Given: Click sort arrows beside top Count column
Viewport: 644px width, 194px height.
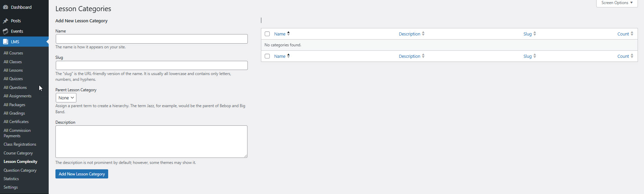Looking at the screenshot, I should (632, 34).
